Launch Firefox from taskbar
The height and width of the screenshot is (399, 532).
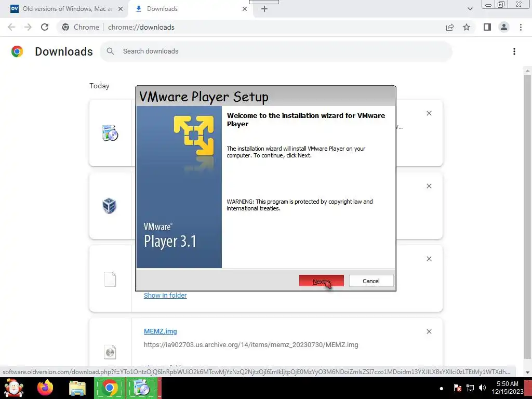[45, 388]
